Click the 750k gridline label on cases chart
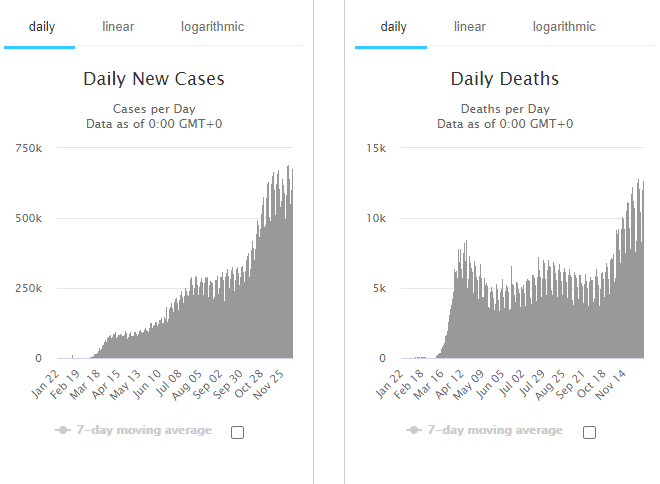This screenshot has height=484, width=660. tap(29, 148)
